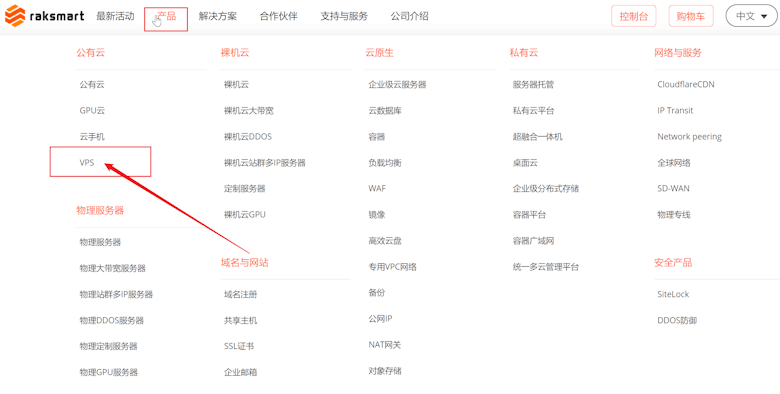
Task: Open DDOS防御 link
Action: [677, 320]
